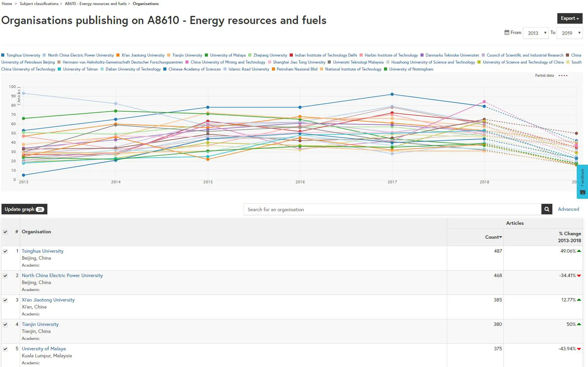This screenshot has width=588, height=367.
Task: Click green up arrow for Tianjin University
Action: pyautogui.click(x=579, y=324)
